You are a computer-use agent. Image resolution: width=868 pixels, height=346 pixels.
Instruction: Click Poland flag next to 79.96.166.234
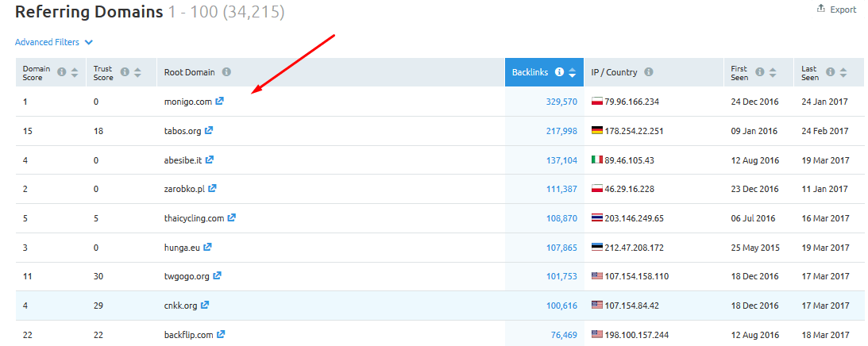(596, 102)
